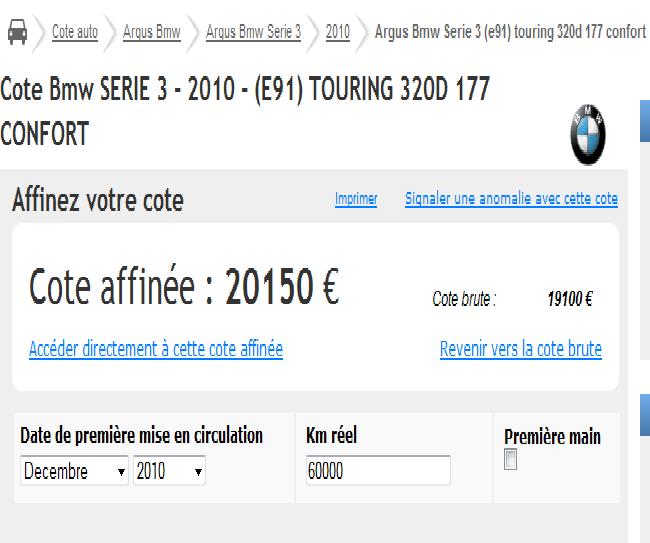The image size is (650, 543).
Task: Expand the 2010 year dropdown
Action: tap(169, 471)
